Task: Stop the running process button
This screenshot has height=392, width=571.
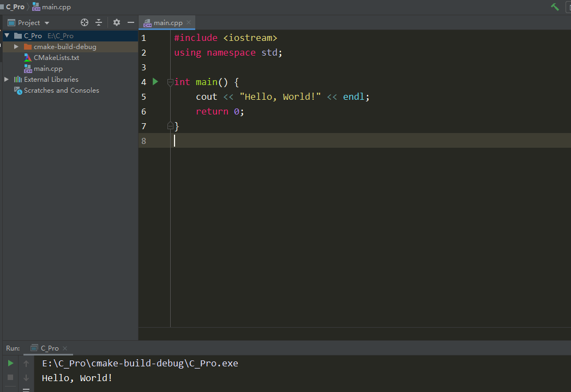Action: (x=10, y=377)
